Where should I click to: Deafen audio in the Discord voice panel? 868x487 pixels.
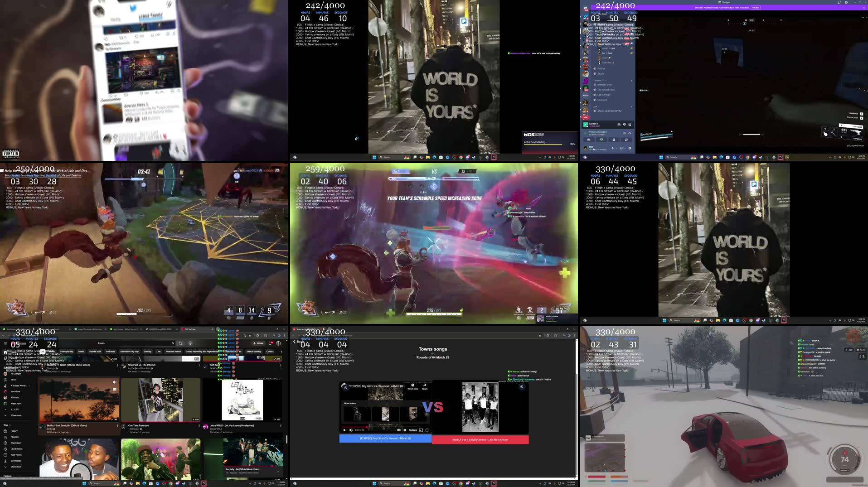621,148
